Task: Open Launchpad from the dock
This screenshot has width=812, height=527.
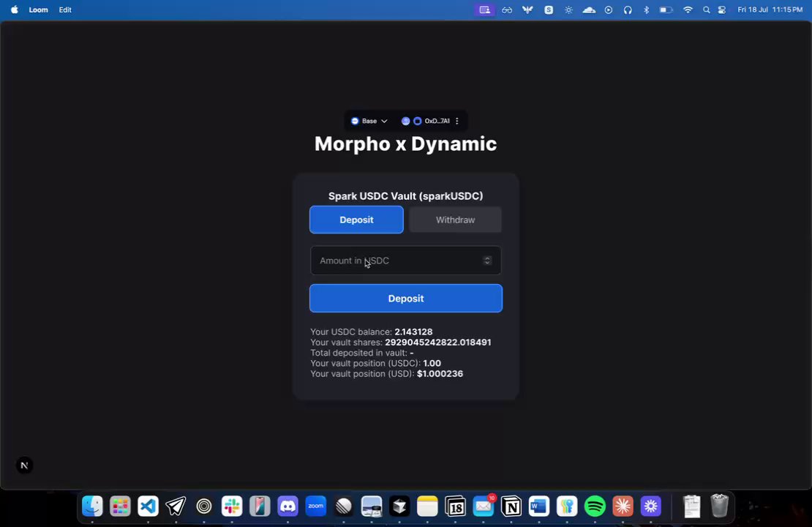Action: click(120, 507)
